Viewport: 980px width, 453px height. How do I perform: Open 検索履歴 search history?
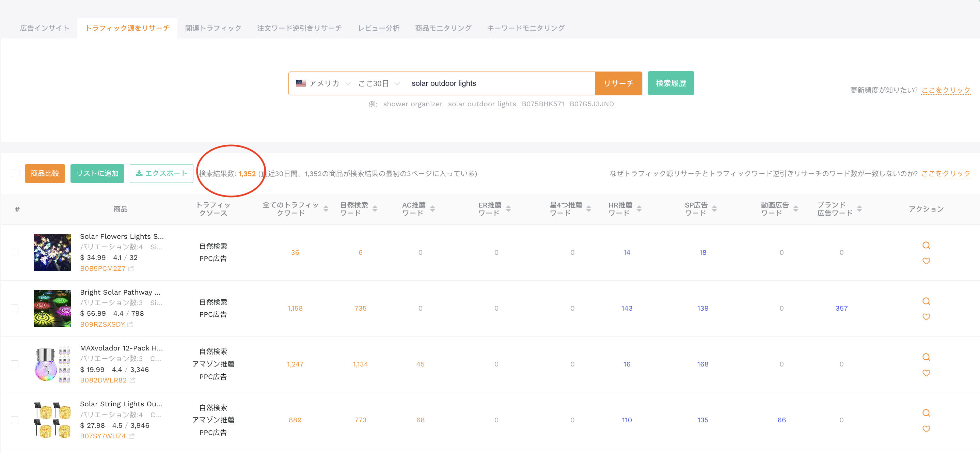[x=671, y=83]
